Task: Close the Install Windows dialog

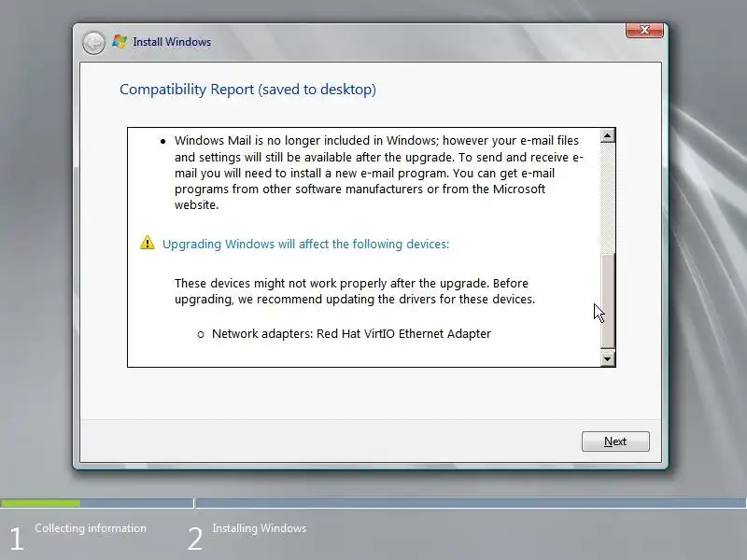Action: [x=644, y=30]
